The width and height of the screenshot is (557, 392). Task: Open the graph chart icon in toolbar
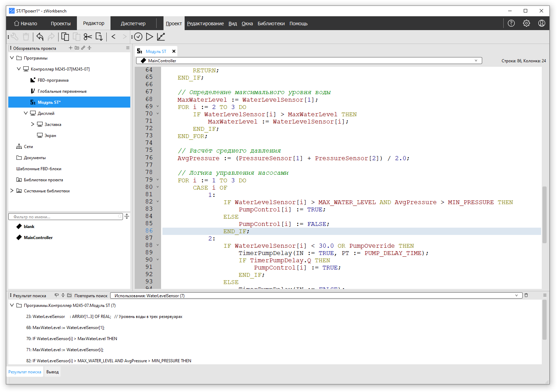pyautogui.click(x=161, y=37)
